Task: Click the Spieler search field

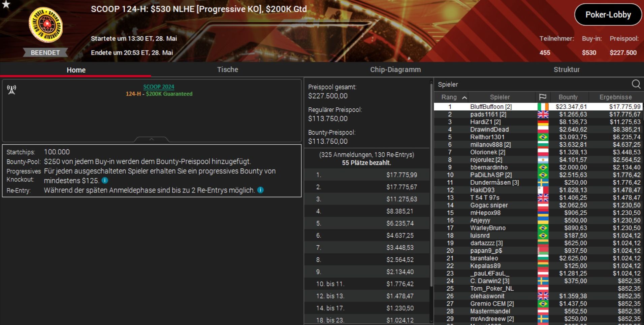Action: (532, 84)
